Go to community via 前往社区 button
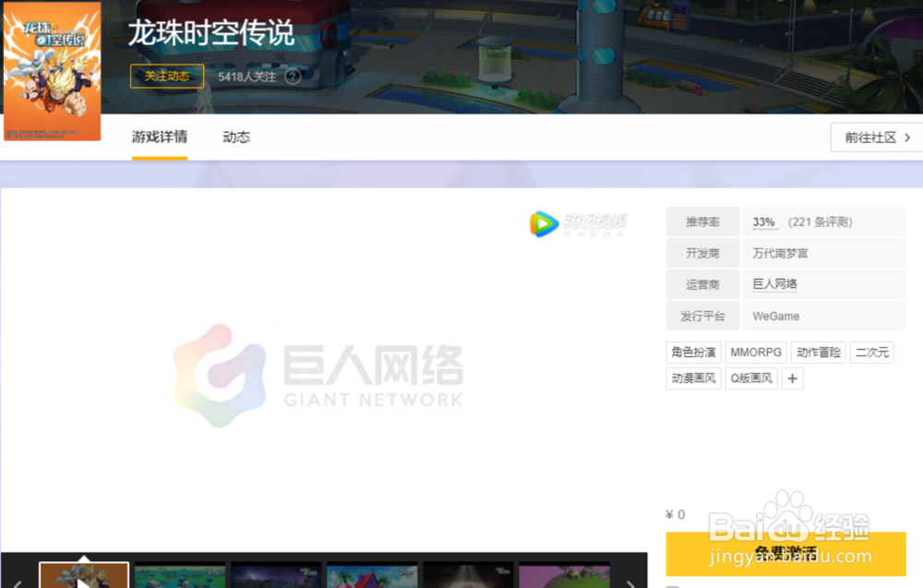The image size is (923, 588). pos(877,138)
